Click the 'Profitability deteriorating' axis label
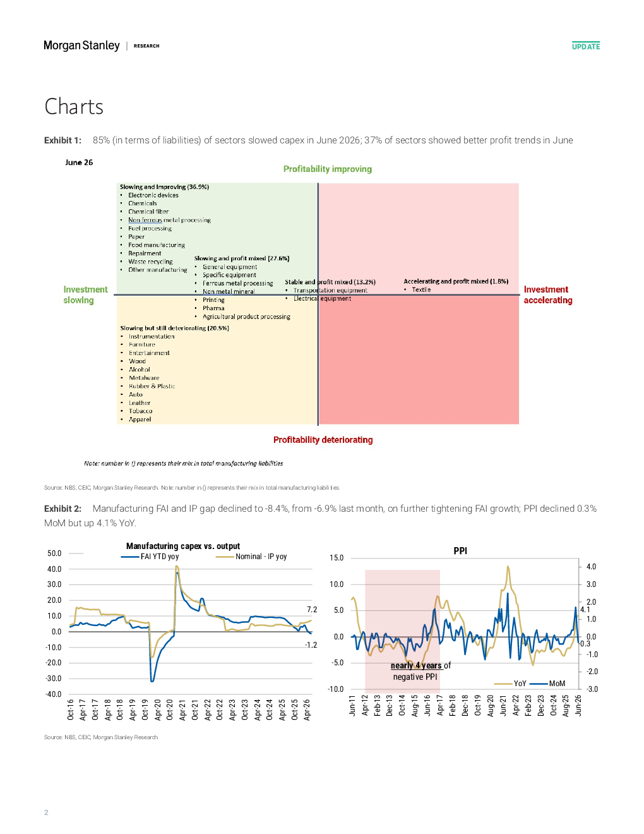The width and height of the screenshot is (644, 834). 323,440
